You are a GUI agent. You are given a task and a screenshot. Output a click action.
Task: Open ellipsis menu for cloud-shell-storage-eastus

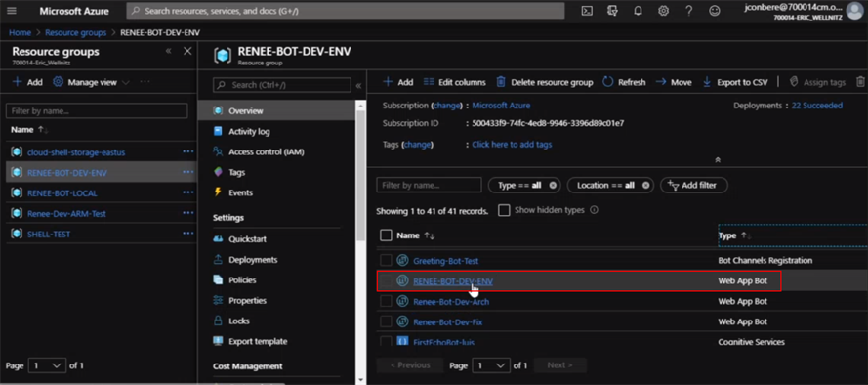click(188, 151)
